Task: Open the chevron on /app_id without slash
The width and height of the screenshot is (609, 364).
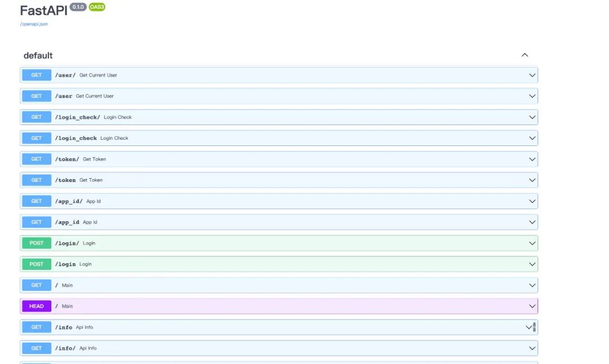Action: 532,222
